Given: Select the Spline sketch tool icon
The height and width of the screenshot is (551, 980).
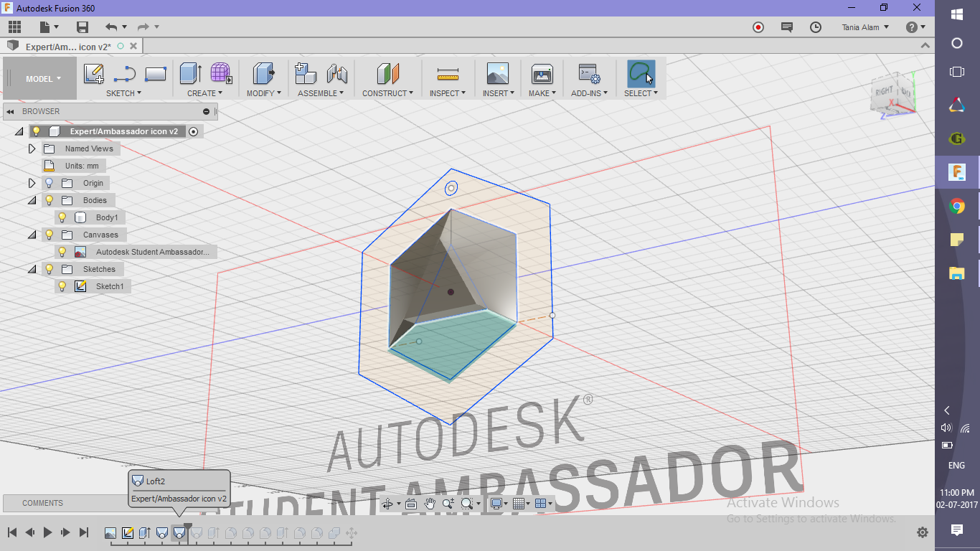Looking at the screenshot, I should [x=125, y=74].
